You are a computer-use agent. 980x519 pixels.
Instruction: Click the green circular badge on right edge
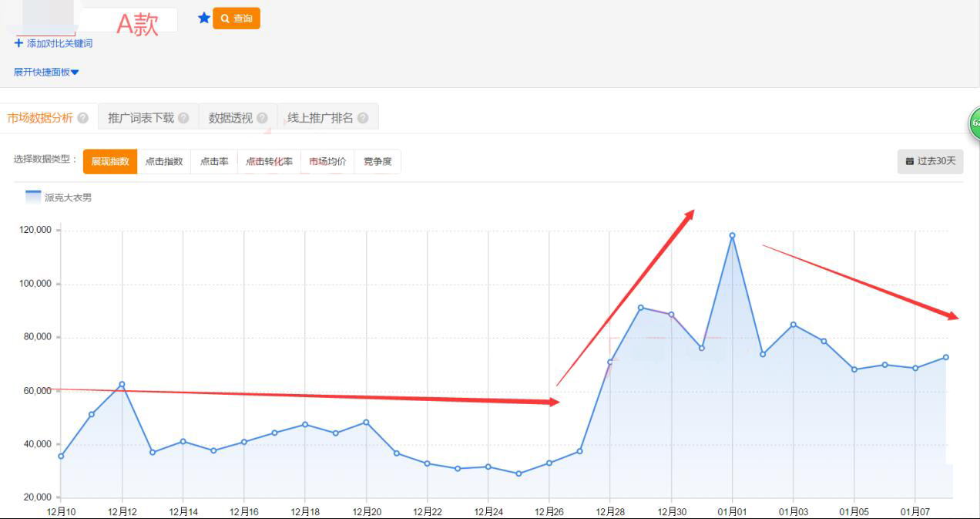[975, 123]
